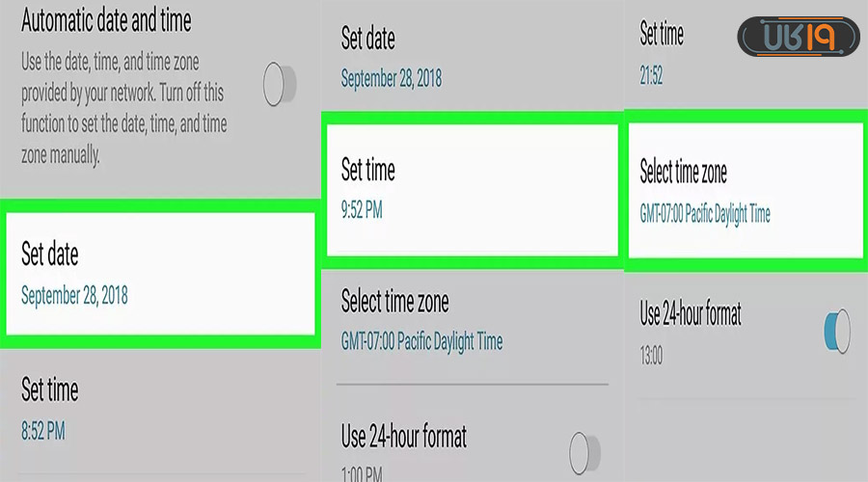Click September 28, 2018 above highlighted Set time
868x482 pixels.
point(392,78)
